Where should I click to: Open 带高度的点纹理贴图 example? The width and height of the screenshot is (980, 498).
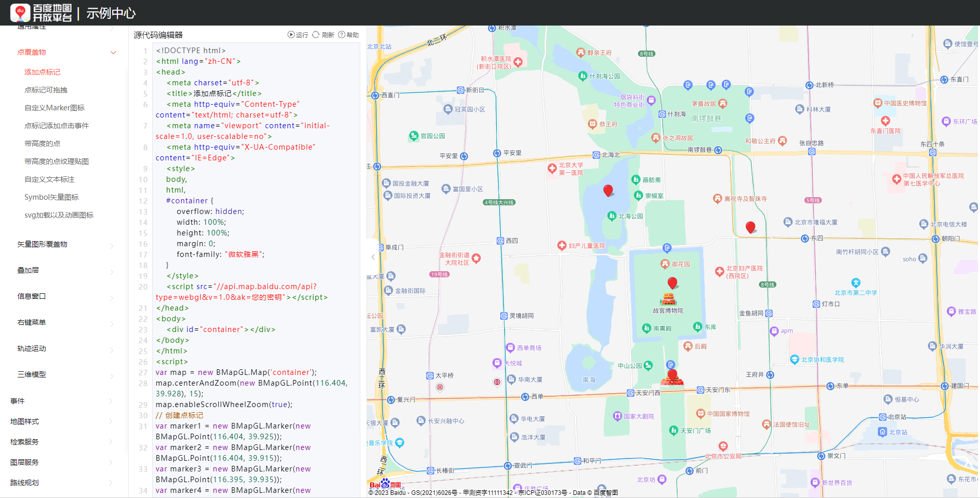(57, 161)
